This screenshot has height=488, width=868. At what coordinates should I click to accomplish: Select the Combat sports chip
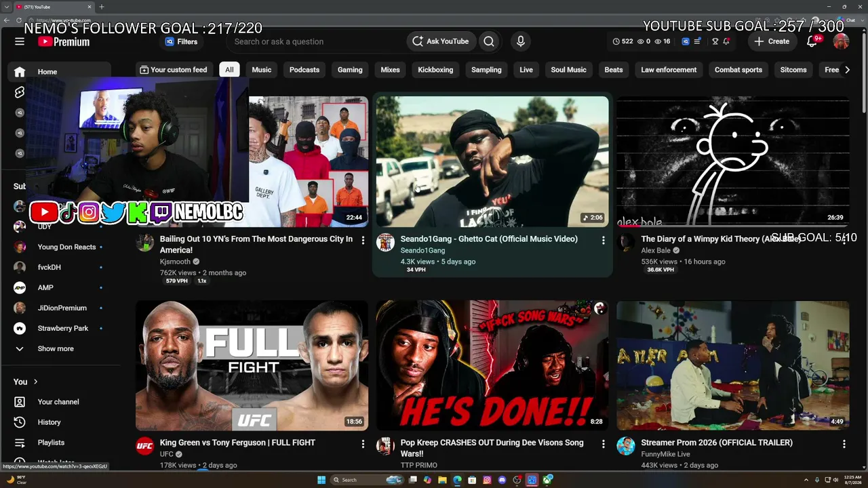[738, 70]
